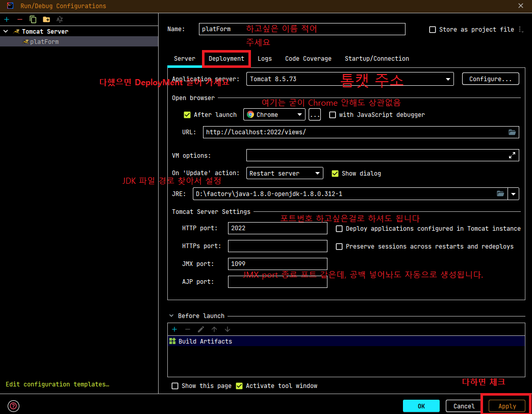Remove the selected configuration
The image size is (532, 414).
(20, 19)
